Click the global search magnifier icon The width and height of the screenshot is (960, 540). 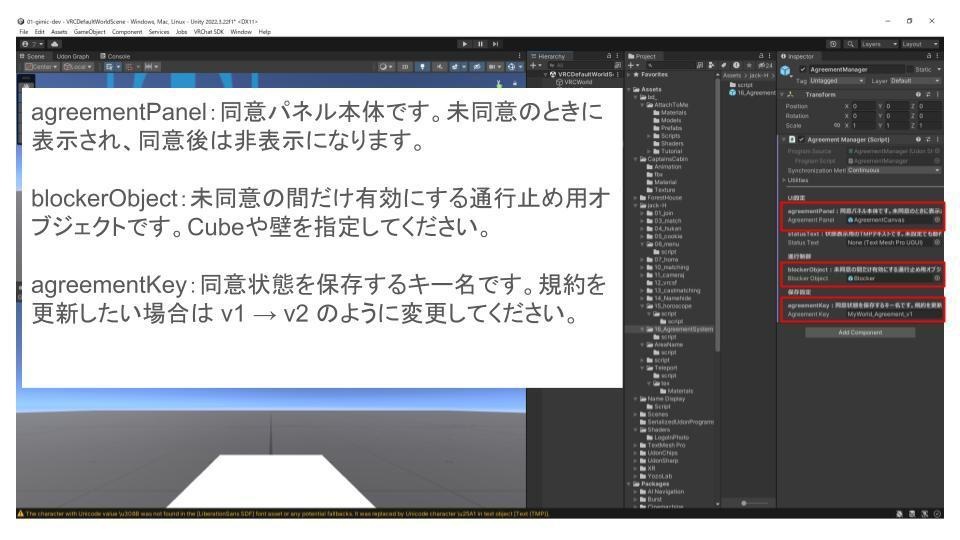tap(850, 44)
